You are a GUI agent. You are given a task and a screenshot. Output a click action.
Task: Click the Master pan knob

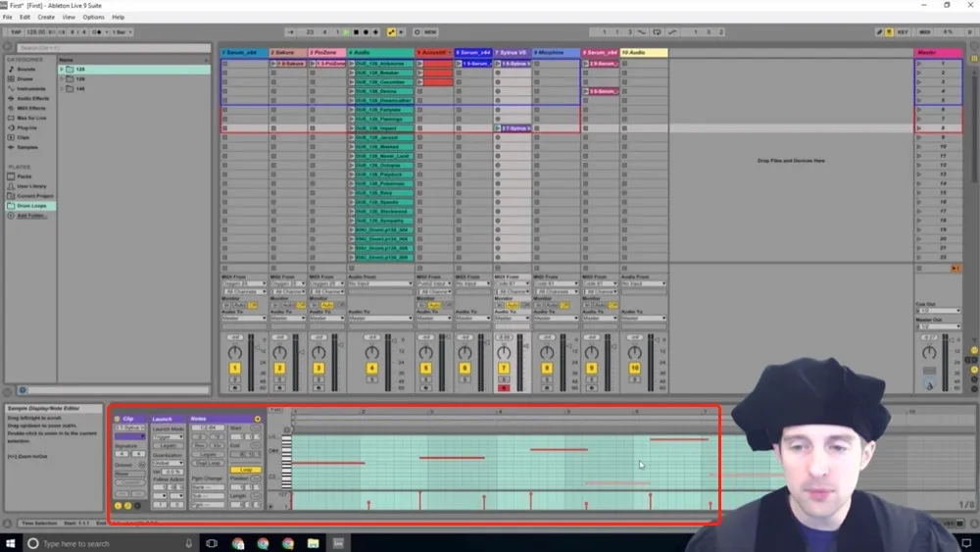[929, 353]
